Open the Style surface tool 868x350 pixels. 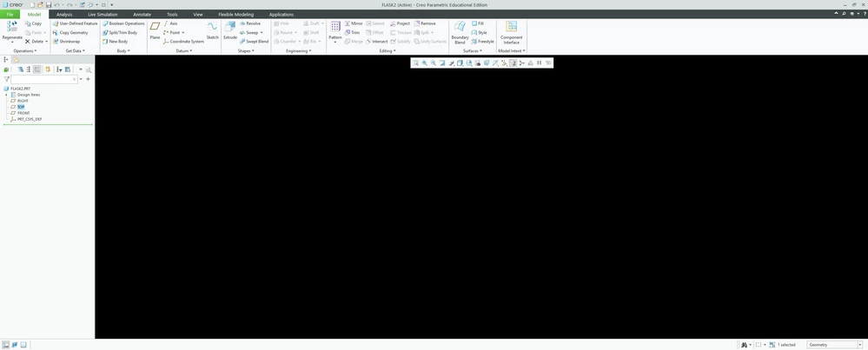480,33
